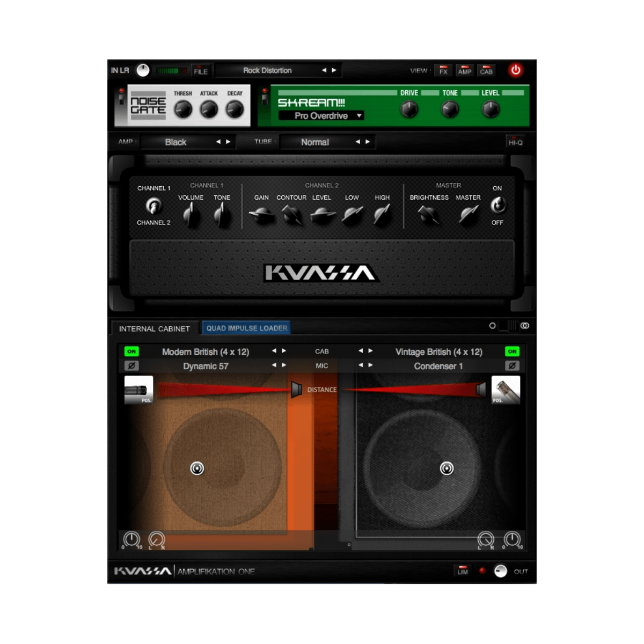The height and width of the screenshot is (644, 644).
Task: Click the Dynamic 57 mic position thumbnail
Action: (138, 390)
